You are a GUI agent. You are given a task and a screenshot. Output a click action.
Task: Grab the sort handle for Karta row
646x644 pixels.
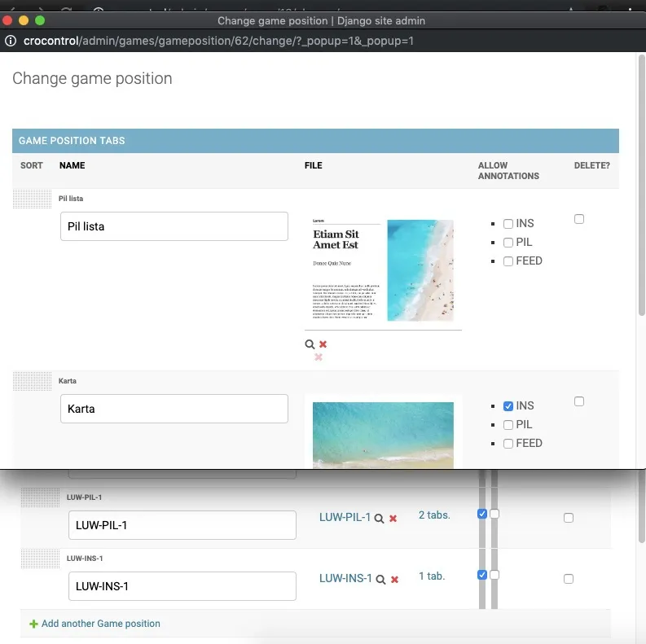point(33,381)
